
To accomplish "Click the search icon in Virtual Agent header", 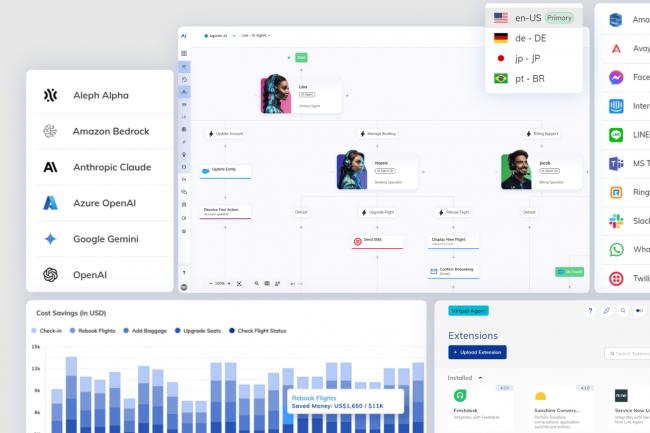I will 623,310.
